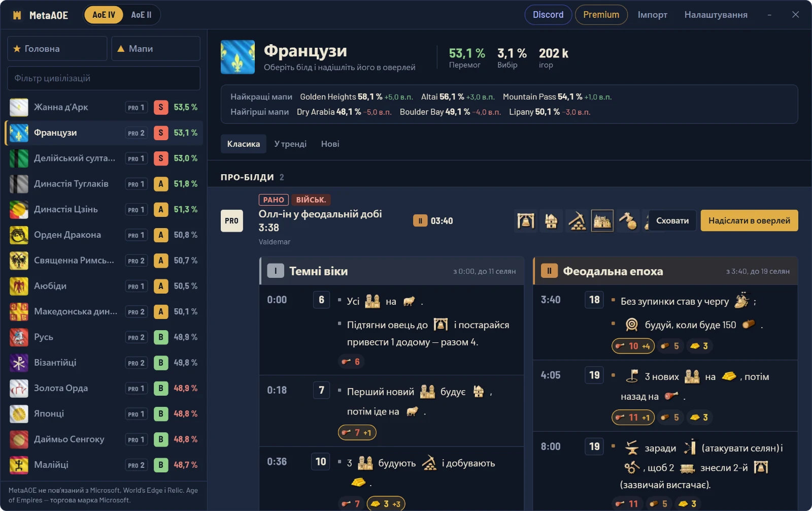Click the MetaAOE logo icon
Screen dimensions: 812x511
pos(17,15)
